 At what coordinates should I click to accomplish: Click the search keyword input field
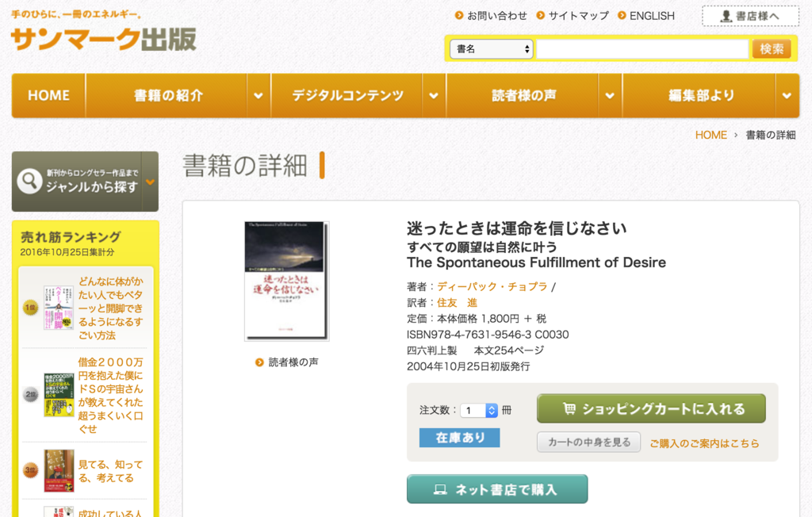[642, 49]
